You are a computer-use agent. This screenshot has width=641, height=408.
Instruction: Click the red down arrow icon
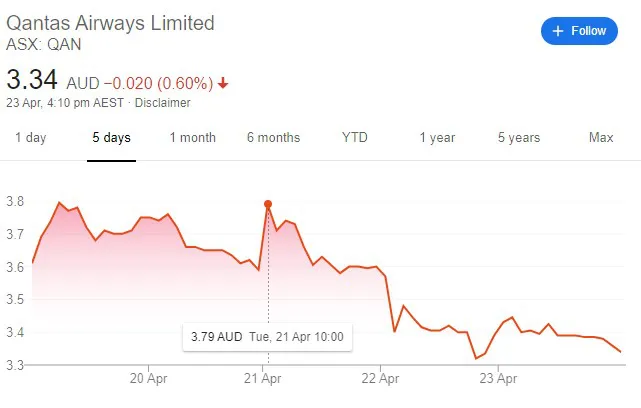point(223,83)
